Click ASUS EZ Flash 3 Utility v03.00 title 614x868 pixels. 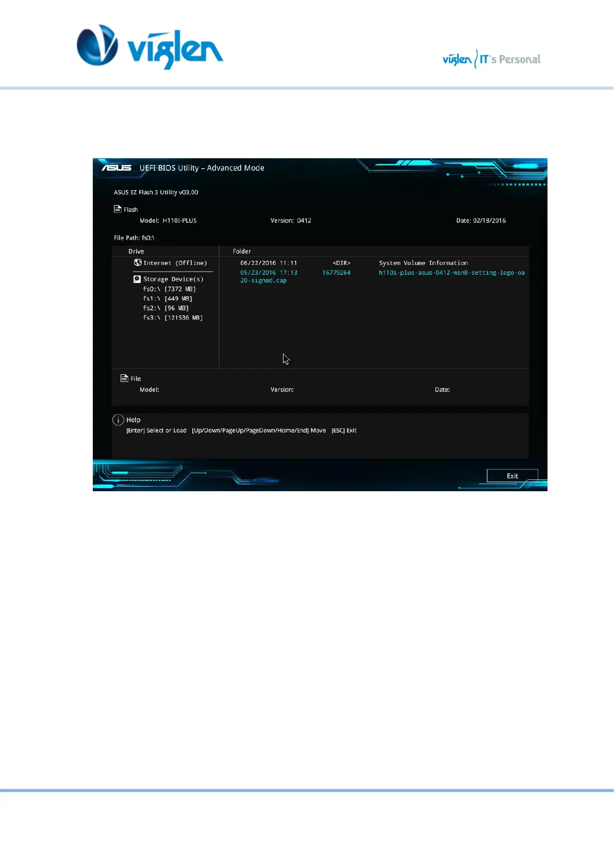[156, 192]
